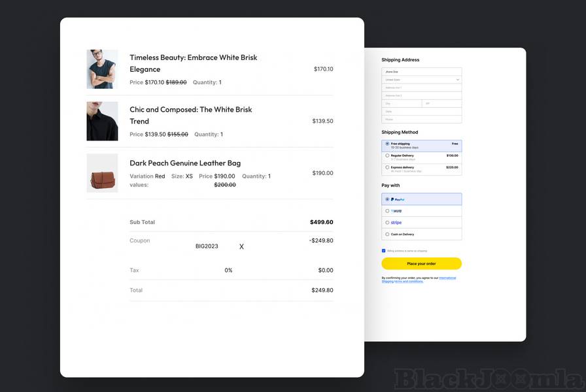Open the brown leather bag thumbnail
Viewport: 586px width, 392px height.
pyautogui.click(x=102, y=173)
